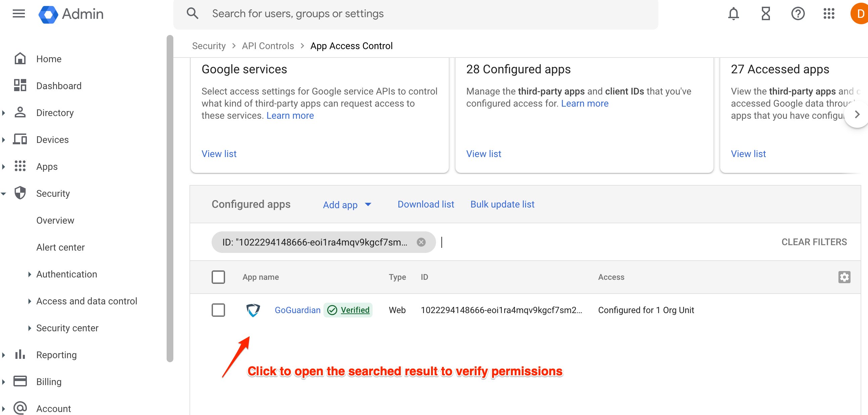Viewport: 868px width, 415px height.
Task: Click CLEAR FILTERS
Action: (x=814, y=242)
